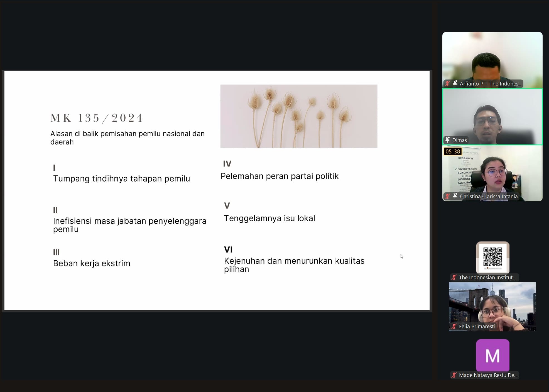
Task: Click Christina Clarissa Intania's muted mic icon
Action: [x=447, y=196]
